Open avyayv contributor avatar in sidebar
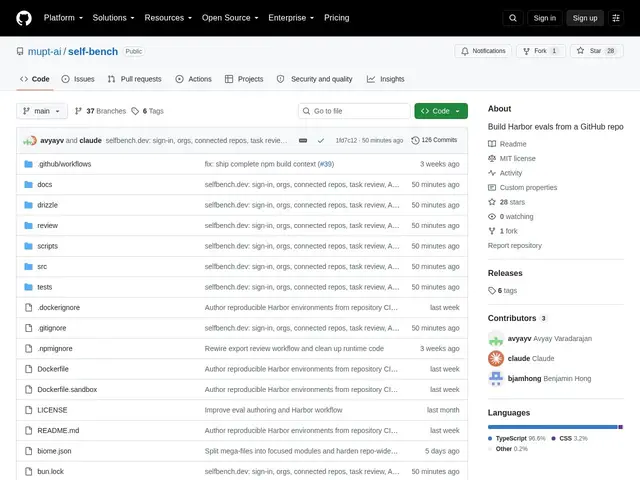640x480 pixels. pos(496,338)
